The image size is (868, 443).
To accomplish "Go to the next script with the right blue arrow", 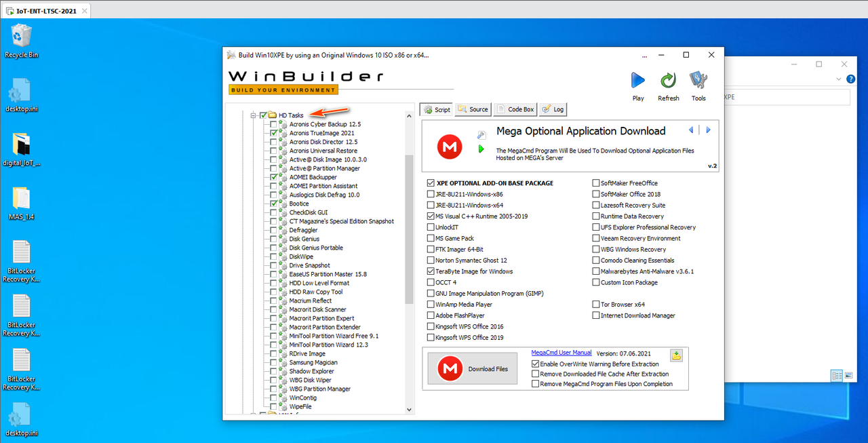I will 708,130.
